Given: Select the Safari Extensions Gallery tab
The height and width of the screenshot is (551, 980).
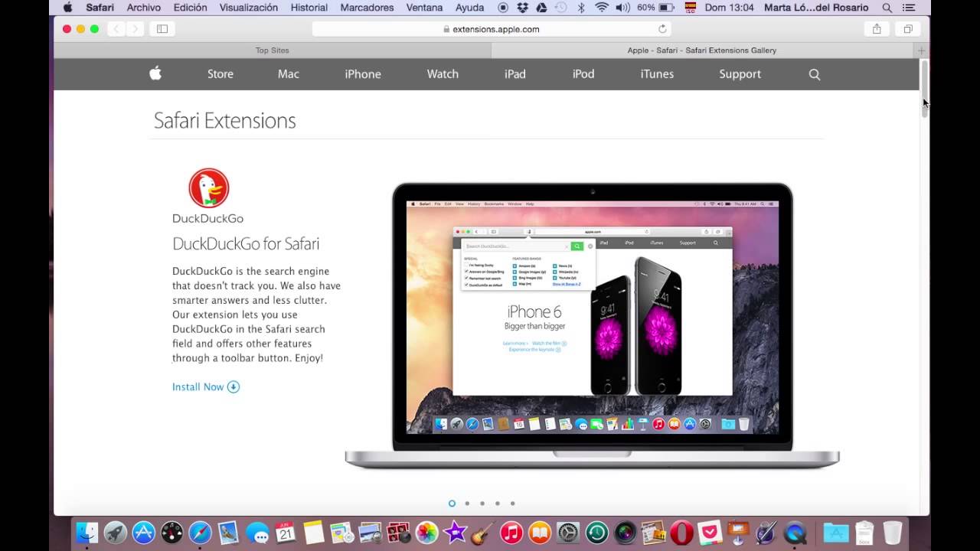Looking at the screenshot, I should click(702, 50).
